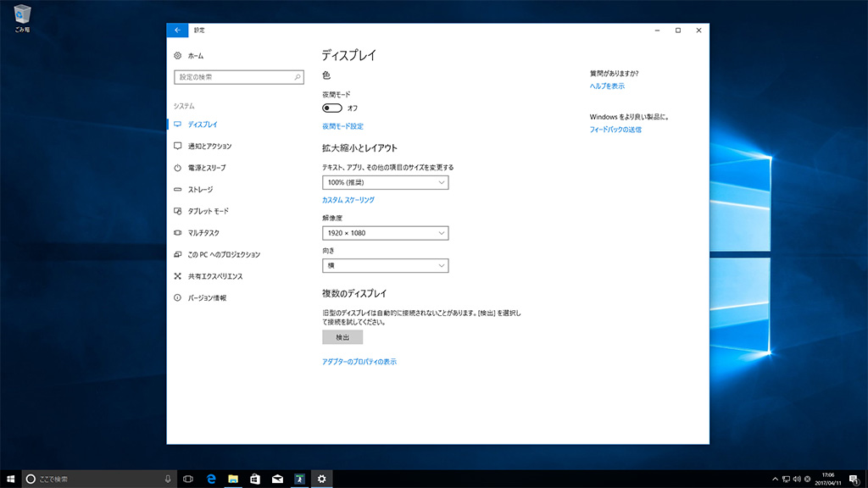This screenshot has width=868, height=488.
Task: Click the アダプターのプロパティの表示 link
Action: 359,362
